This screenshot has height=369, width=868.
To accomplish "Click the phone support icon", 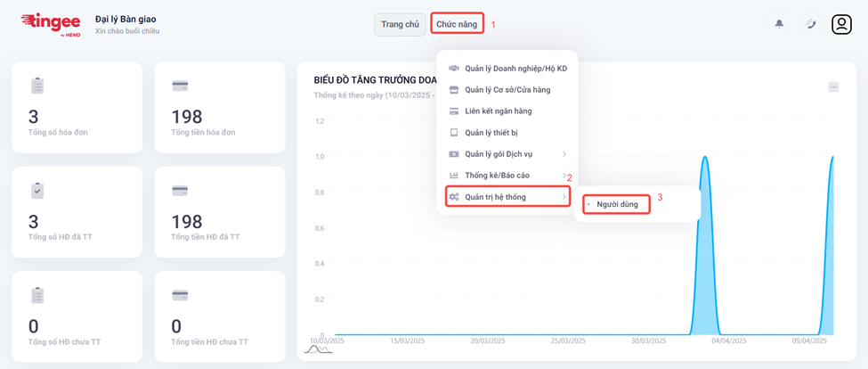I will pyautogui.click(x=810, y=24).
